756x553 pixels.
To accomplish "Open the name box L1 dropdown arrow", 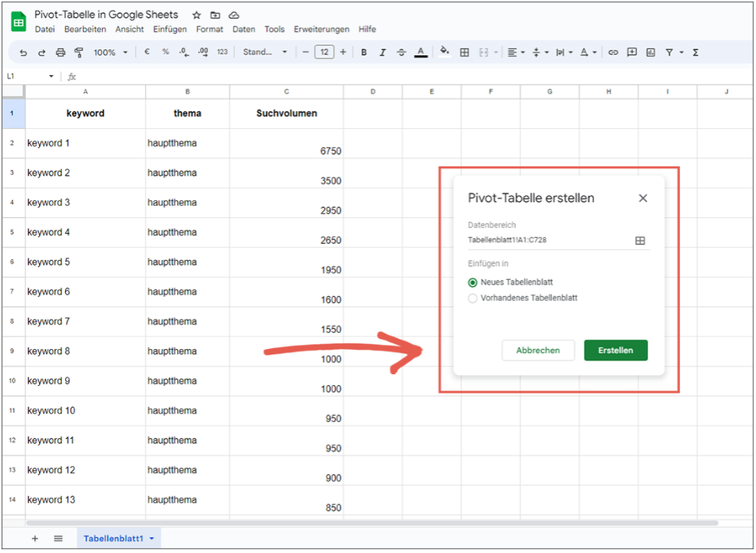I will [x=51, y=77].
